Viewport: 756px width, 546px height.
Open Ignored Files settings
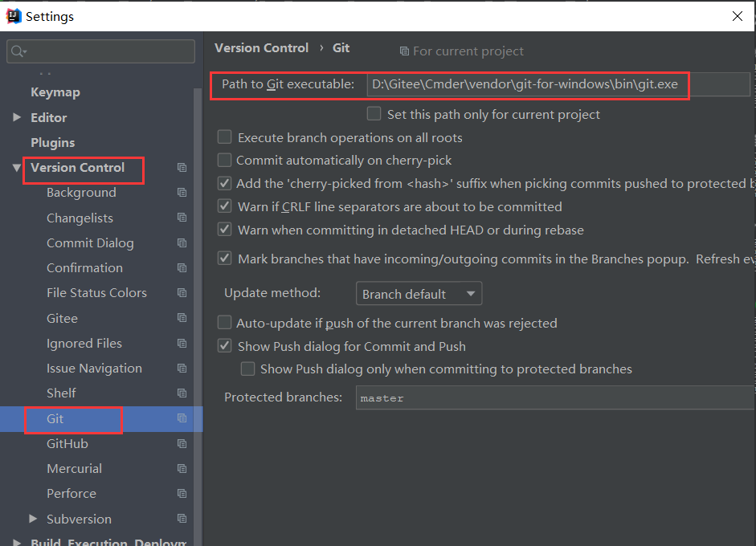84,344
